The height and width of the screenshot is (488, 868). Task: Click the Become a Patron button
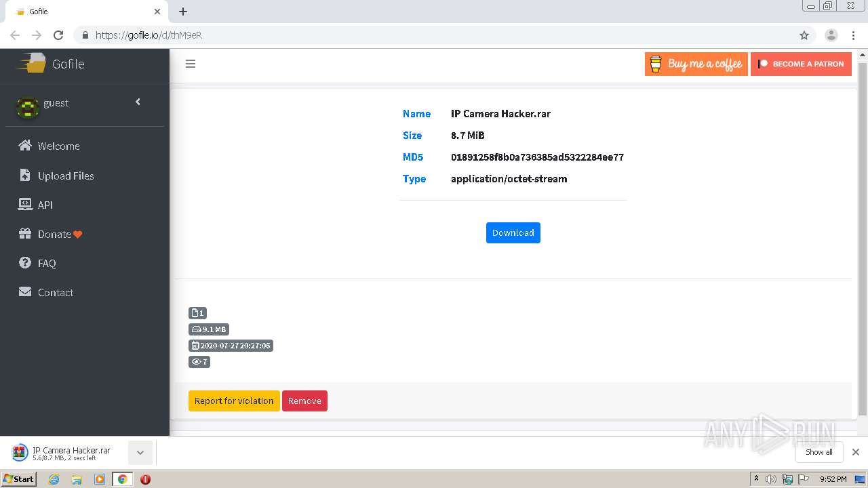click(x=801, y=64)
